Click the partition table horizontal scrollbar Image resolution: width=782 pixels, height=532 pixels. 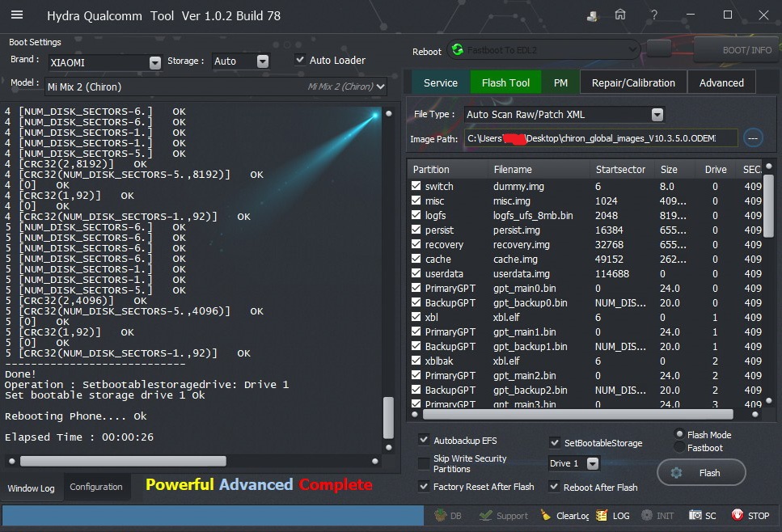pyautogui.click(x=577, y=414)
